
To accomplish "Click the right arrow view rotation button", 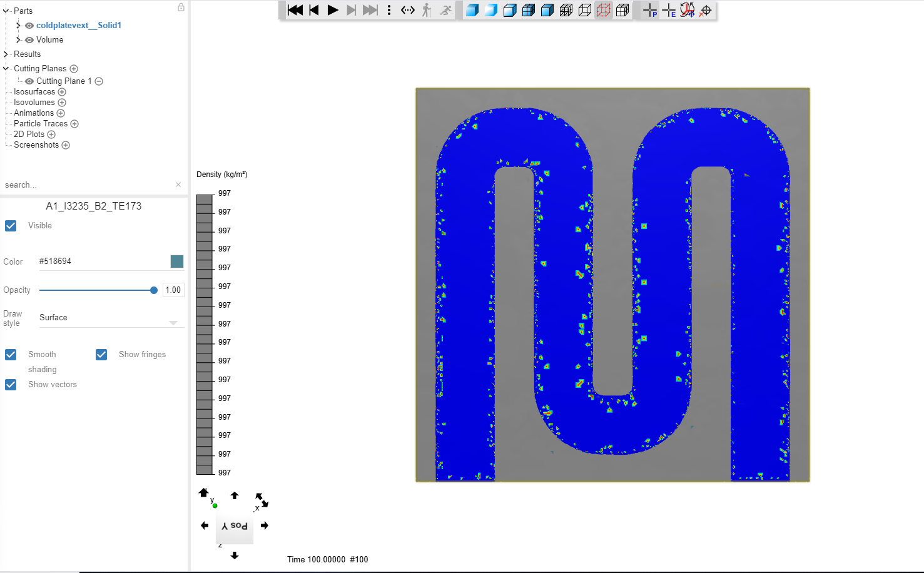I will point(265,525).
